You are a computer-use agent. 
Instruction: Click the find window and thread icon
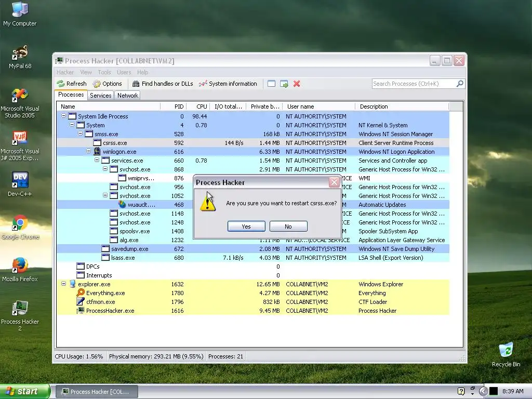point(284,84)
